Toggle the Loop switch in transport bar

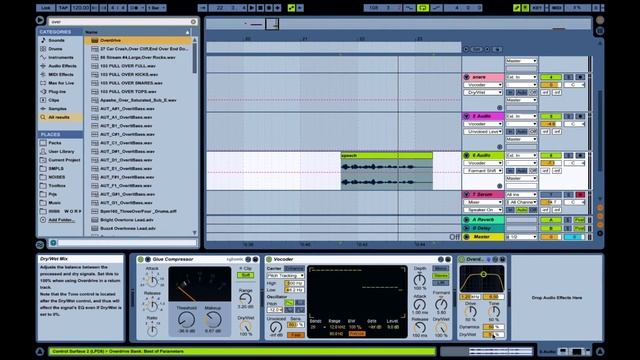click(423, 8)
